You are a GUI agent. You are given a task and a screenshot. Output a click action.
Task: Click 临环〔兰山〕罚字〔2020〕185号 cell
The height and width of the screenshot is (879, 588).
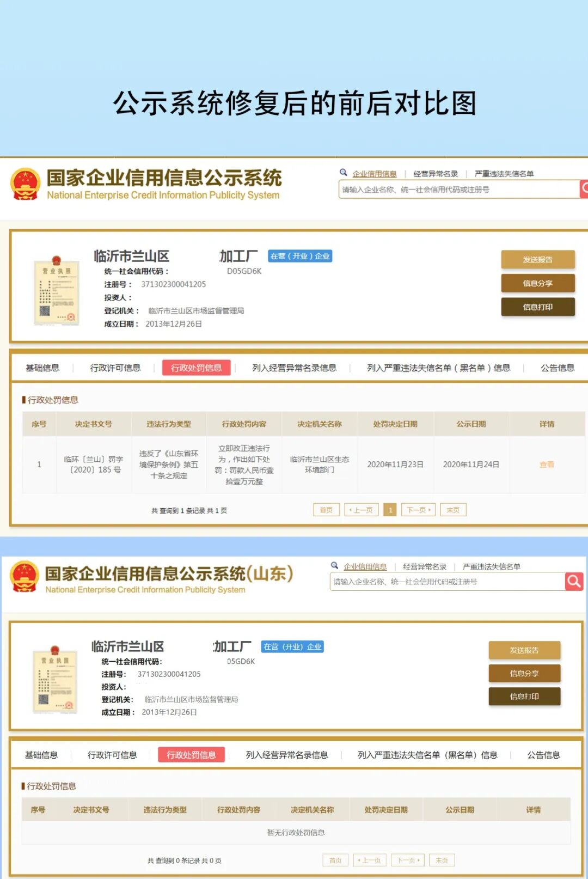coord(94,465)
